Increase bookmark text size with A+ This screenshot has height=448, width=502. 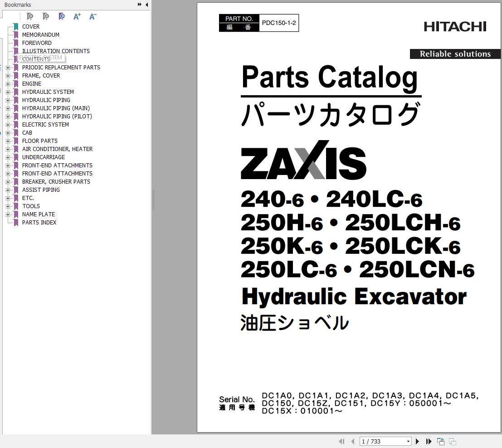click(x=77, y=16)
